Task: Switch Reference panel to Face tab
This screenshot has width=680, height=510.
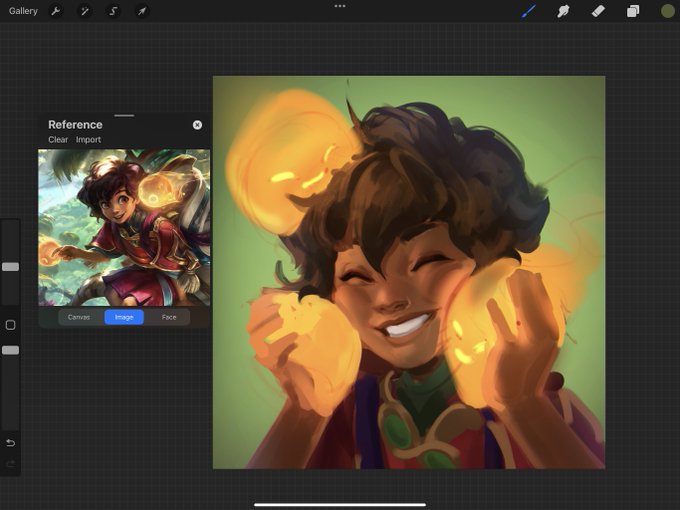Action: pos(169,317)
